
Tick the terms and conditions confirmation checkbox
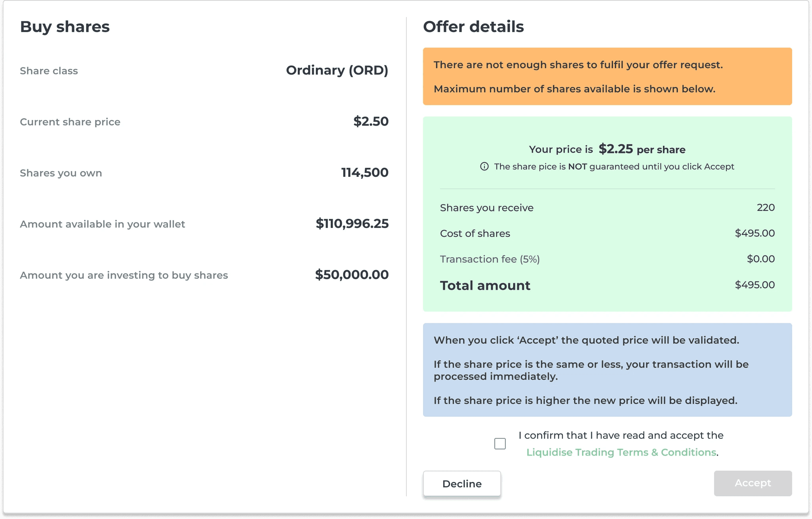pos(500,443)
